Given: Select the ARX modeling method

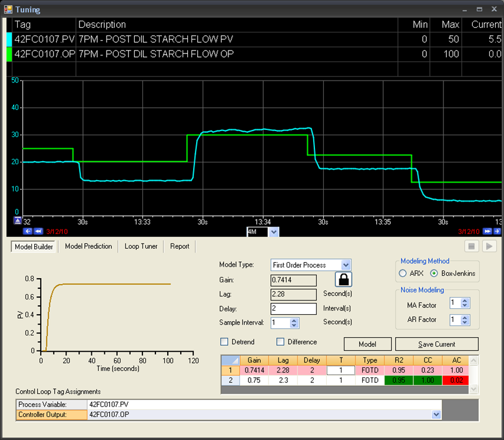Looking at the screenshot, I should click(402, 274).
